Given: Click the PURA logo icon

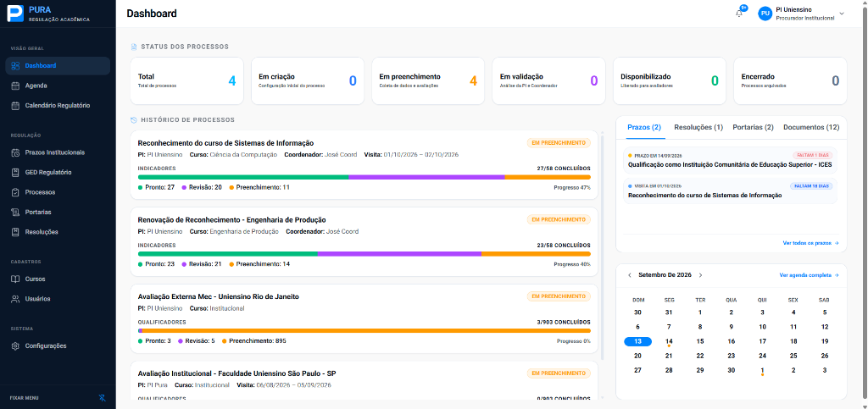Looking at the screenshot, I should [15, 14].
